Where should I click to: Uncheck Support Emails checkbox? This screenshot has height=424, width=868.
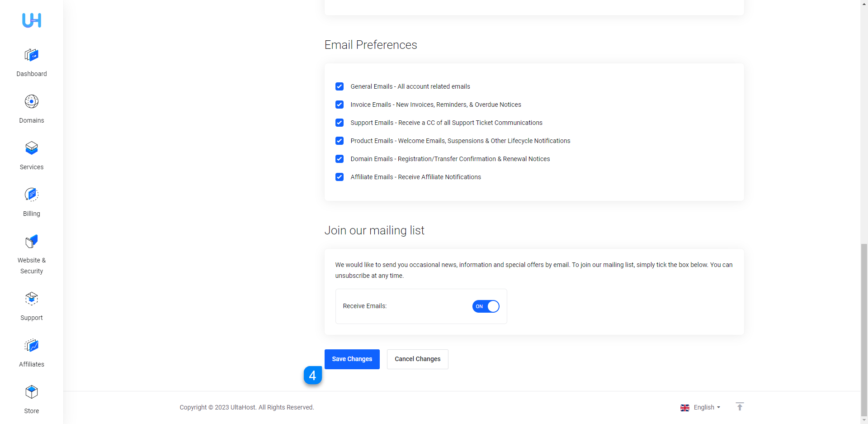[x=340, y=123]
